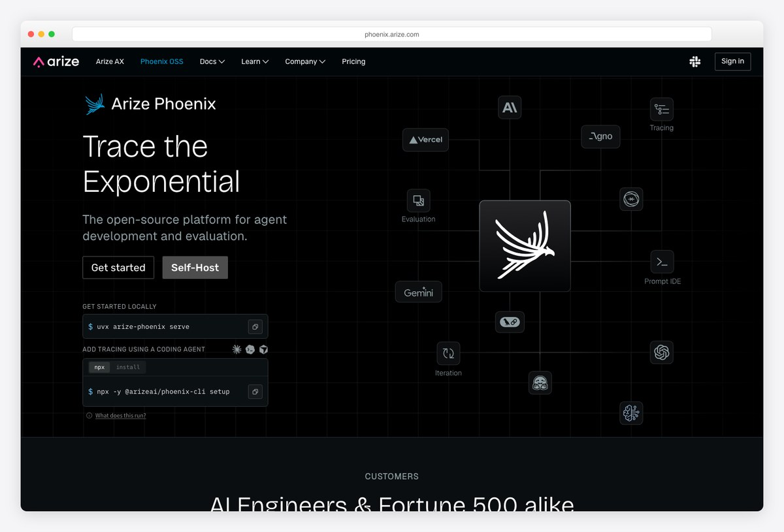Click the Self-Host button
The width and height of the screenshot is (784, 532).
point(195,268)
